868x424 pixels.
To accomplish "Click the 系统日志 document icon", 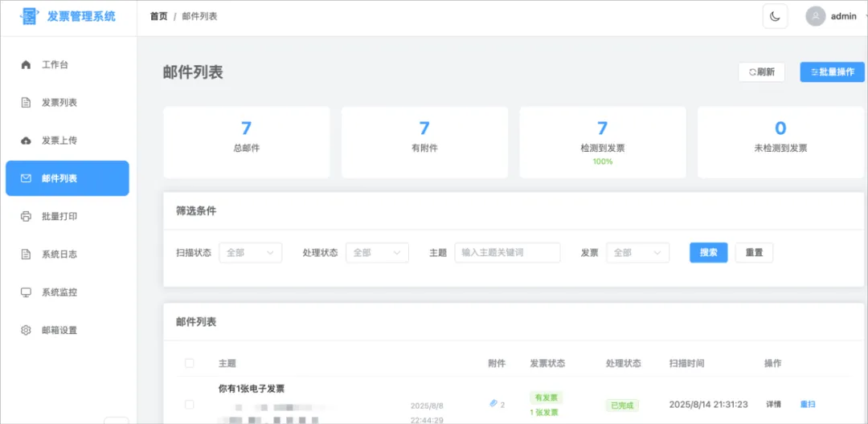I will point(26,255).
